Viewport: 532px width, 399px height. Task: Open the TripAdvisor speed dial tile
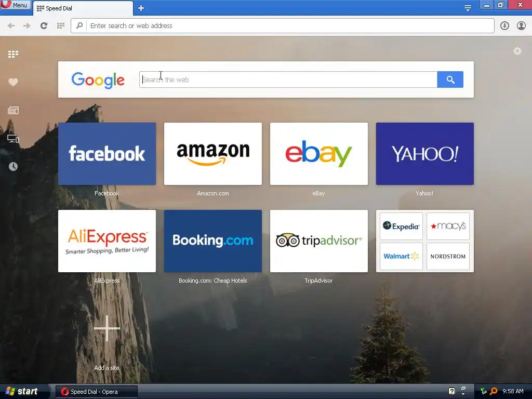point(318,241)
